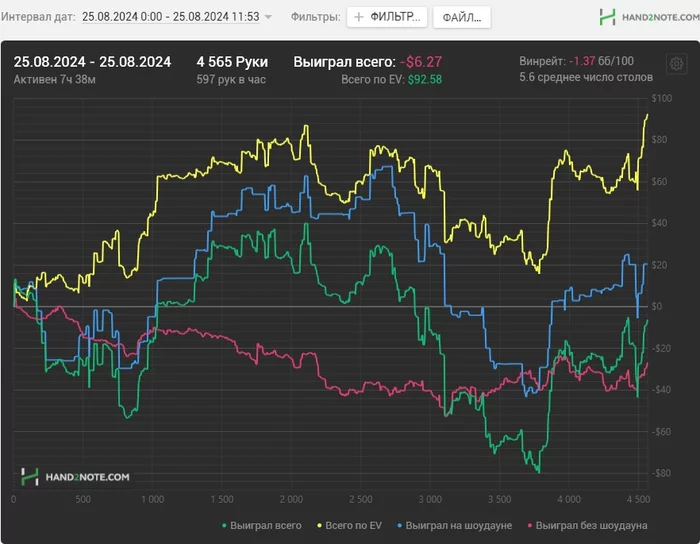Click the $0 y-axis label
Viewport: 700px width, 544px height.
pyautogui.click(x=657, y=307)
